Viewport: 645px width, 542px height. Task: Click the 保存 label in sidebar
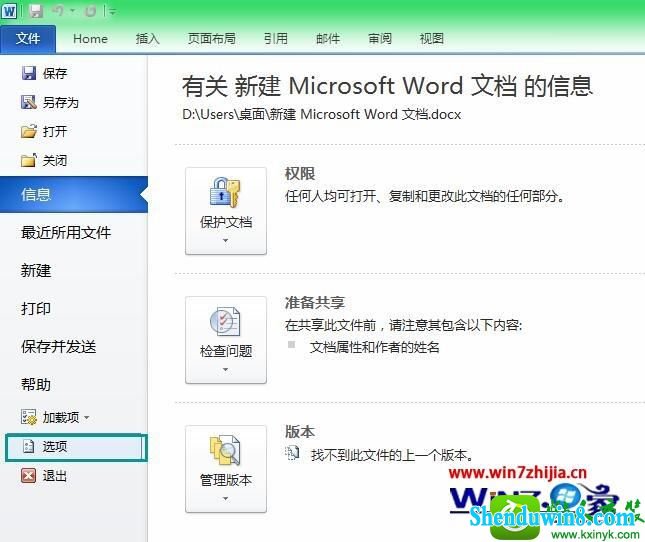pyautogui.click(x=55, y=74)
